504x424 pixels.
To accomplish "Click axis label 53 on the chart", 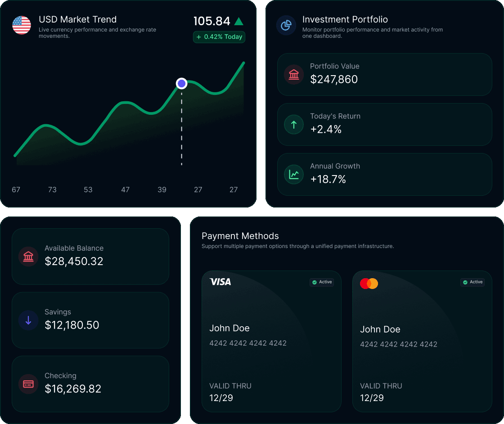I will (88, 189).
